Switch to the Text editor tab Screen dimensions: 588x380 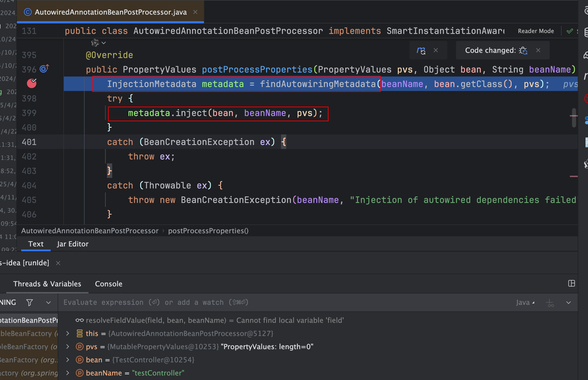(36, 244)
